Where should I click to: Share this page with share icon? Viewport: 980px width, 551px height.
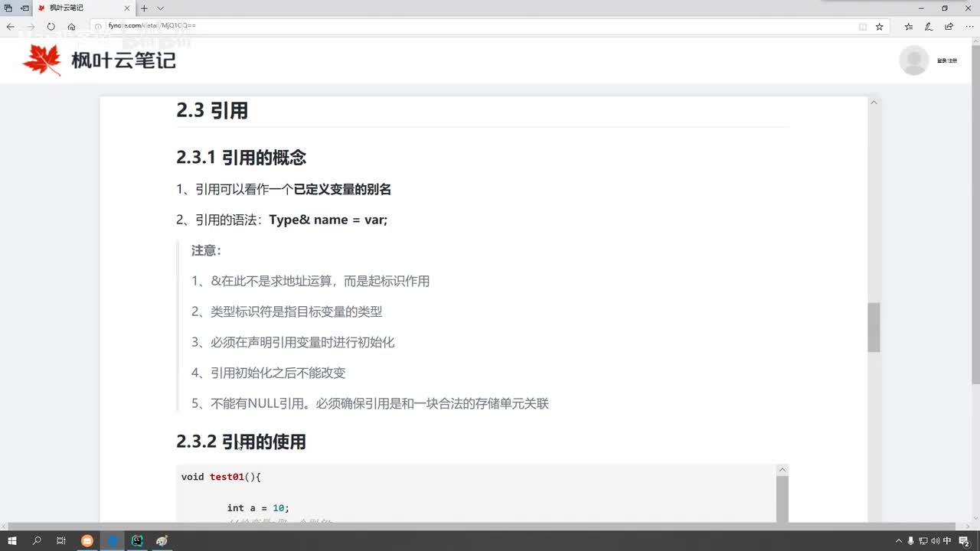tap(949, 26)
